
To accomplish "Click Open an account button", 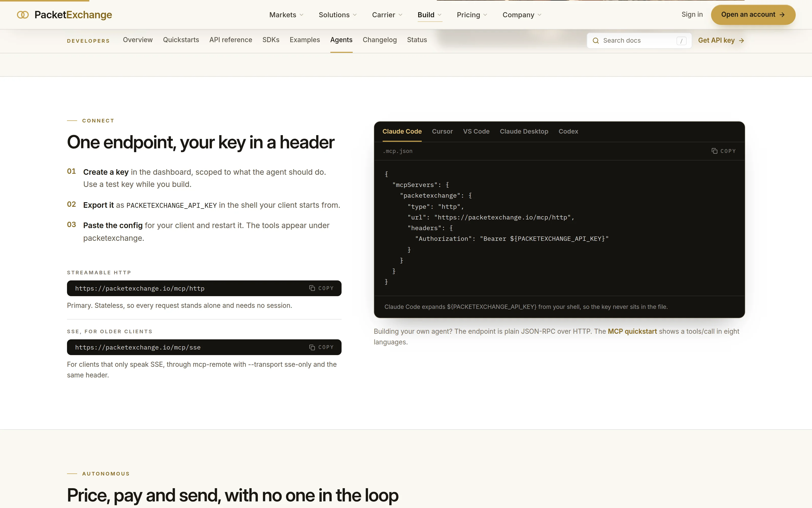I will pyautogui.click(x=753, y=15).
